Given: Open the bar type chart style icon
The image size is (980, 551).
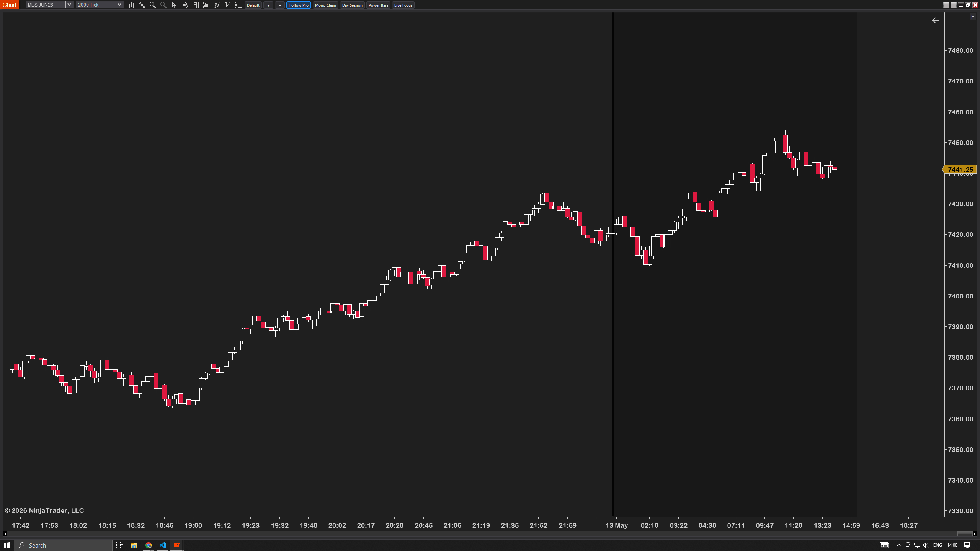Looking at the screenshot, I should tap(131, 5).
